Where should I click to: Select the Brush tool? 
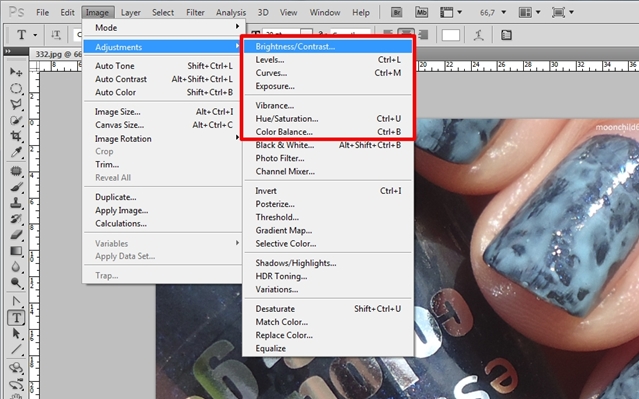(x=16, y=187)
